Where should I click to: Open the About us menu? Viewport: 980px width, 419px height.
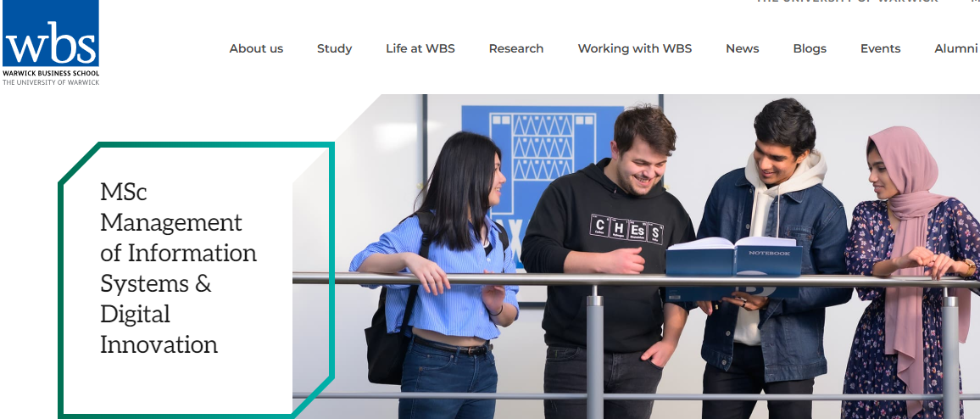[x=256, y=48]
